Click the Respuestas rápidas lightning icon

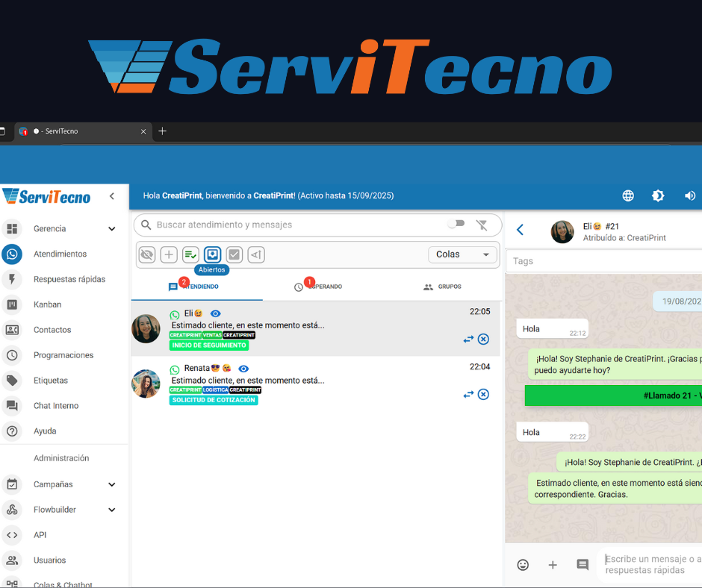tap(12, 279)
